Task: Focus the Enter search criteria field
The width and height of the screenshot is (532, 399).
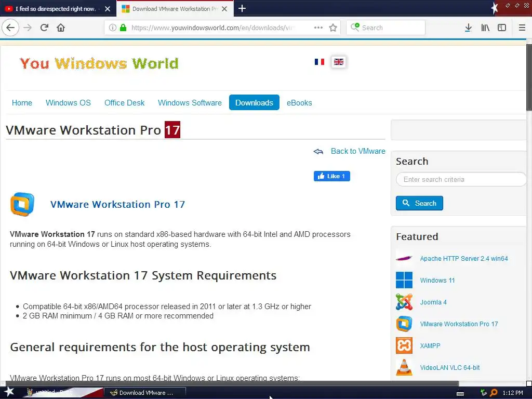Action: point(461,179)
